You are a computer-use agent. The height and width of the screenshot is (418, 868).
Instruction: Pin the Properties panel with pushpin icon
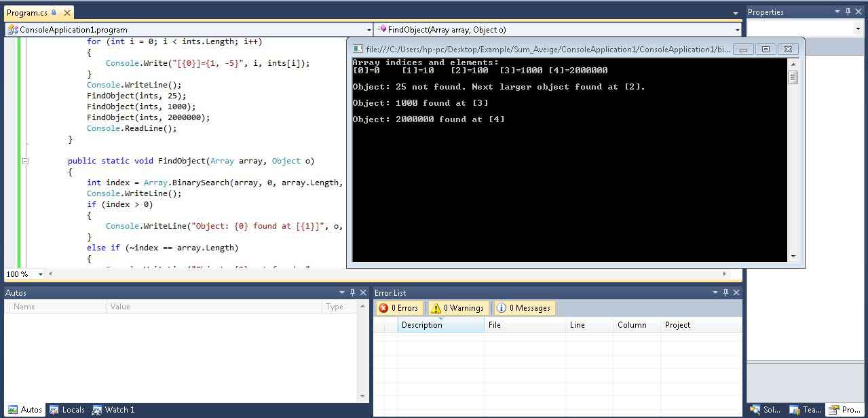[848, 12]
